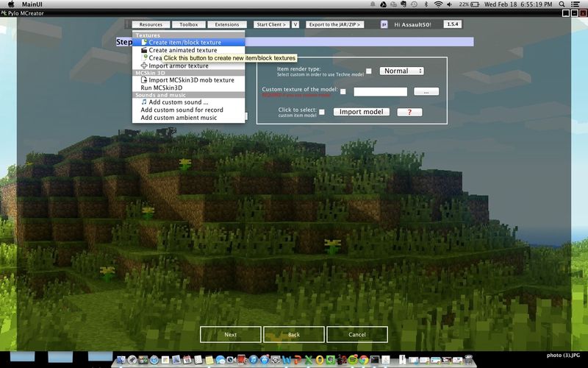Click the Start Client > button
This screenshot has height=368, width=588.
pyautogui.click(x=271, y=24)
